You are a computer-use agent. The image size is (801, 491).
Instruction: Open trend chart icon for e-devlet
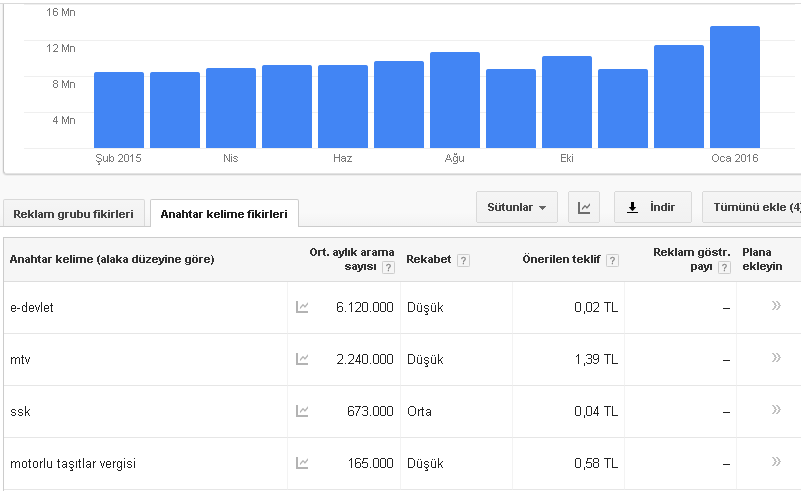(302, 307)
